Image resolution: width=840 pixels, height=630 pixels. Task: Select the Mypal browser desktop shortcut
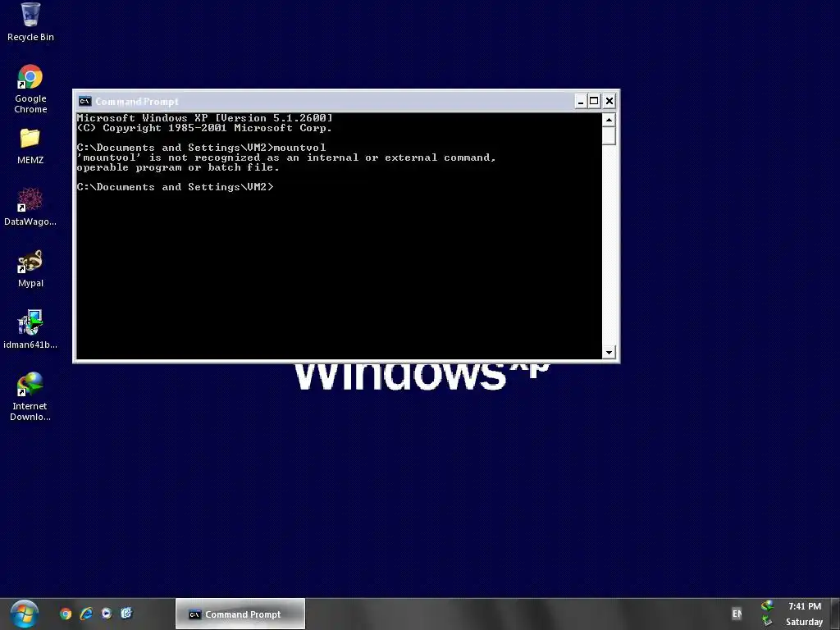(30, 268)
